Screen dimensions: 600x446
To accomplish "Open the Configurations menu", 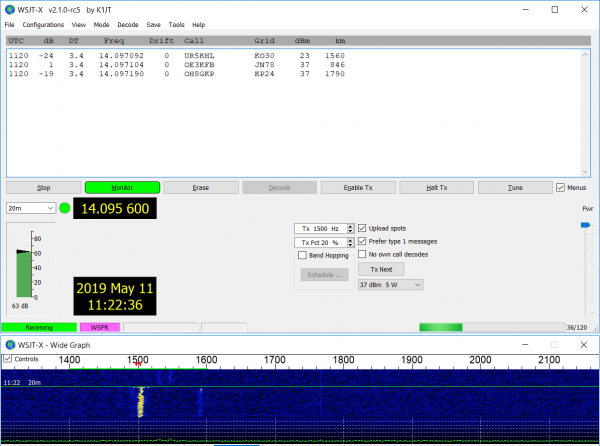I will click(x=43, y=24).
